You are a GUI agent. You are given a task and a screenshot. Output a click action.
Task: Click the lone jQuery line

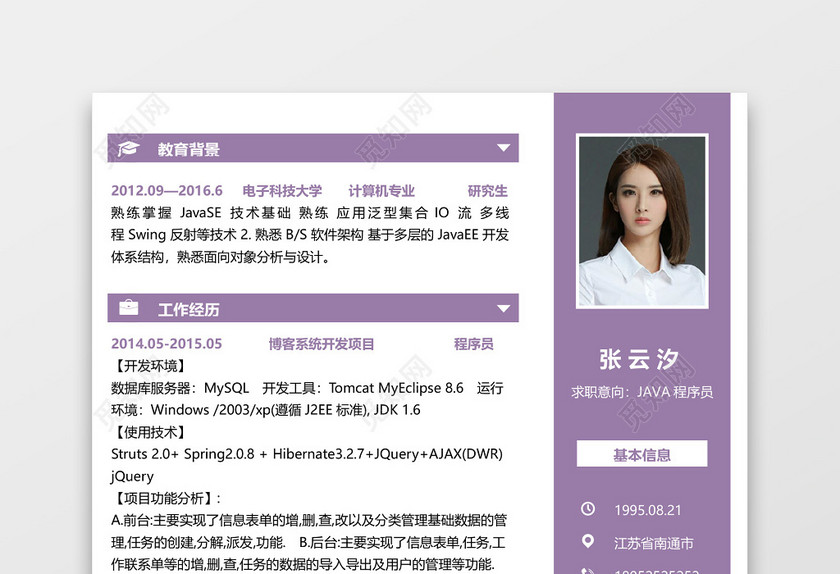[132, 476]
